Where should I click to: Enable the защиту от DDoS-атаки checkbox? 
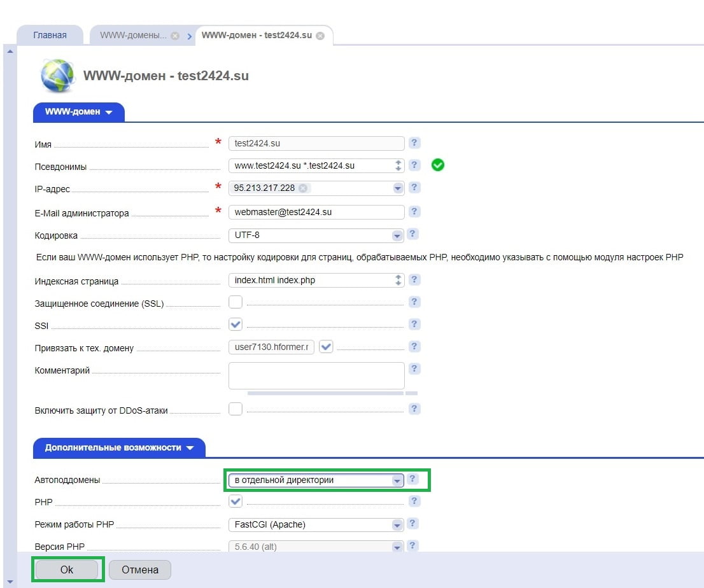pos(236,409)
